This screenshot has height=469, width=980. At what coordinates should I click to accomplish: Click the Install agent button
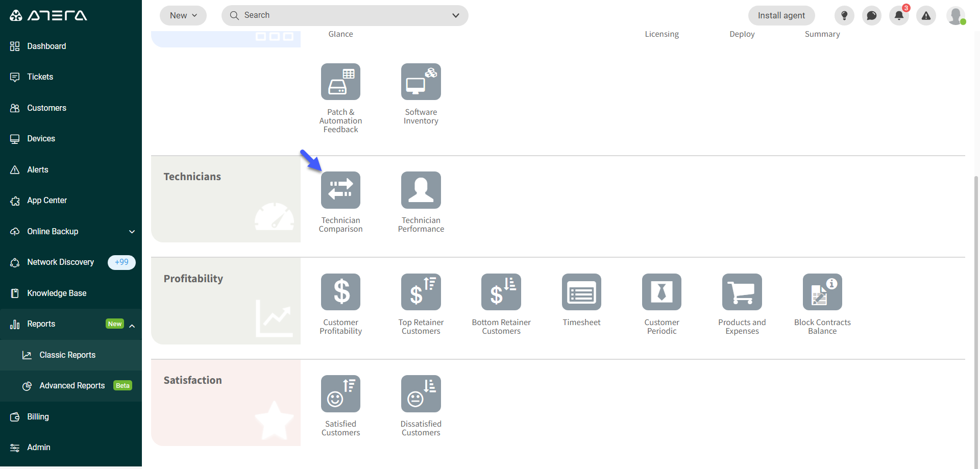pos(781,15)
